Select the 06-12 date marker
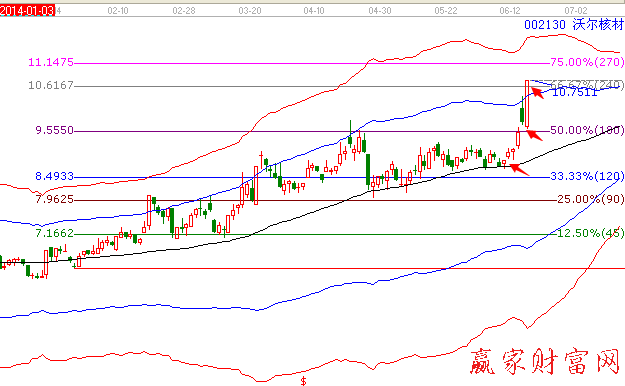This screenshot has height=386, width=625. coord(510,11)
